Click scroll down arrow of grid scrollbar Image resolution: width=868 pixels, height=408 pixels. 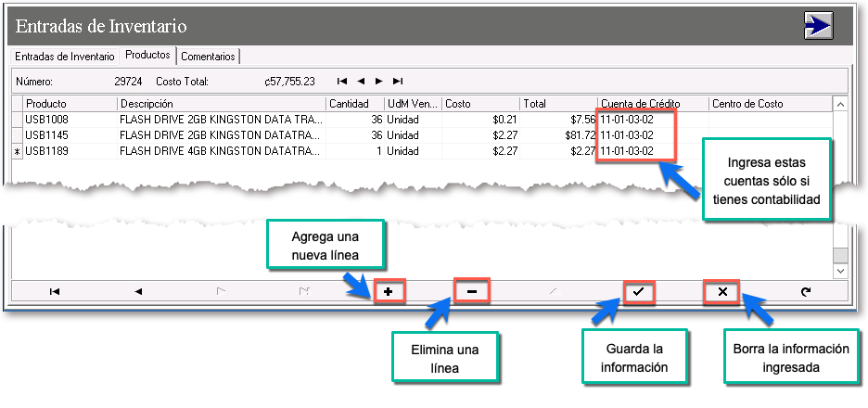coord(840,271)
